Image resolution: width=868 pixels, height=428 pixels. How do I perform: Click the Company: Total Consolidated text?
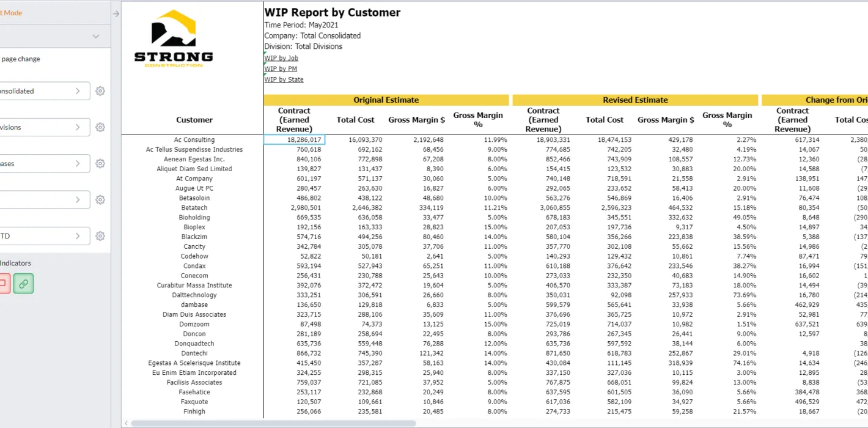point(312,35)
